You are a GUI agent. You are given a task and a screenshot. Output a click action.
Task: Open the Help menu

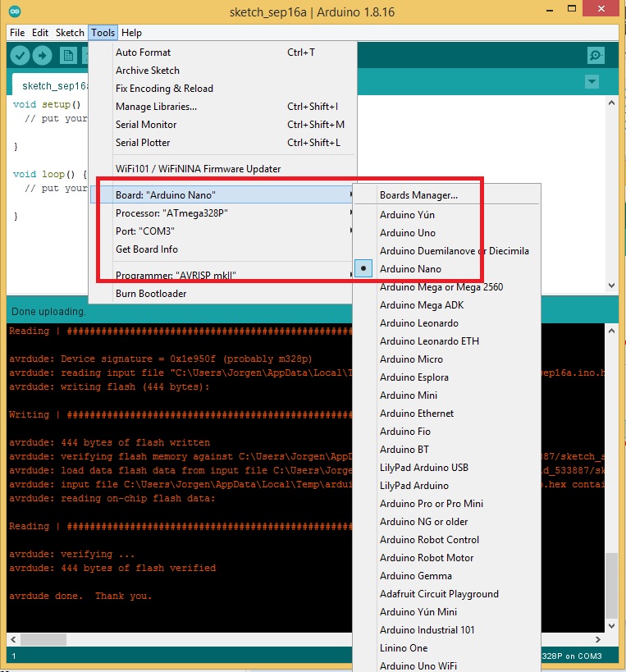click(x=131, y=33)
